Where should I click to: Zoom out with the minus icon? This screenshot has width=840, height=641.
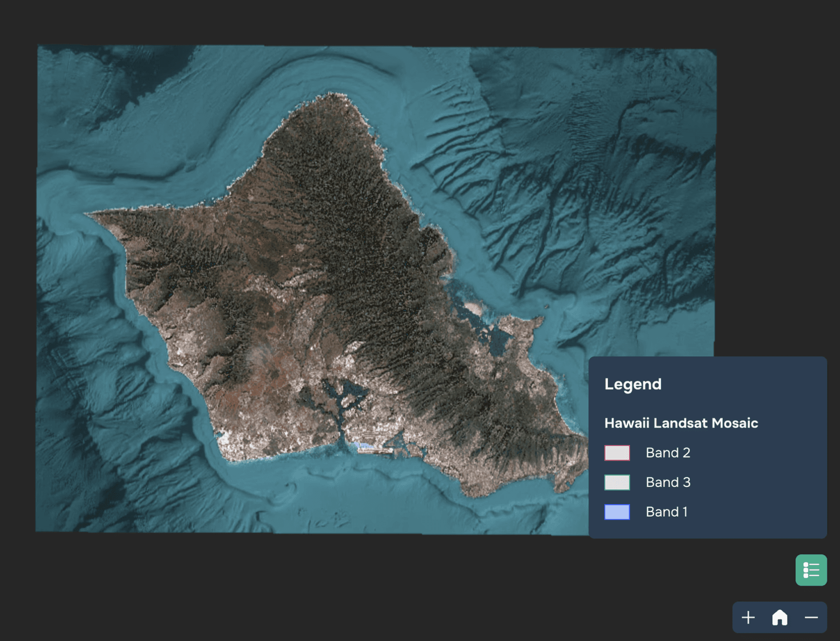coord(811,617)
